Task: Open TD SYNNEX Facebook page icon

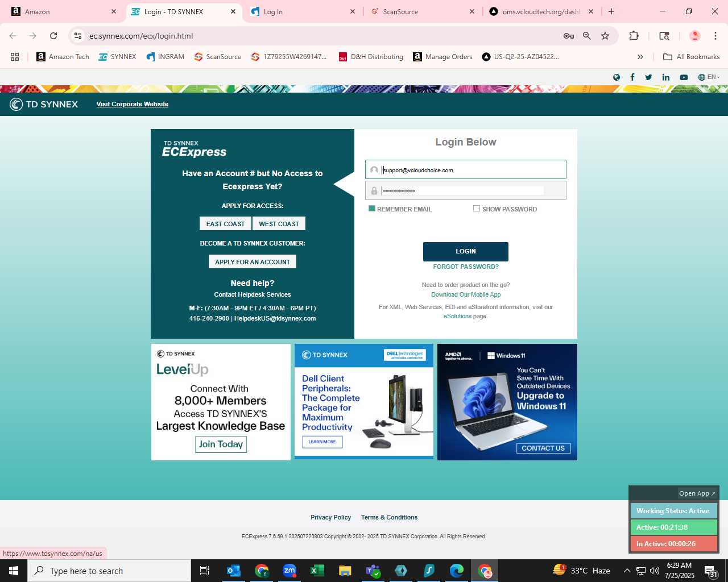Action: click(x=632, y=77)
